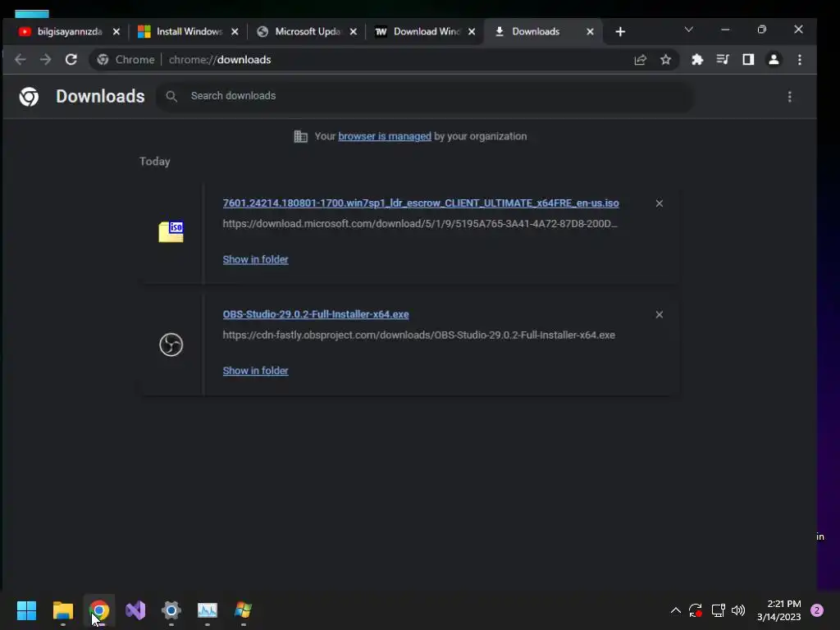Screen dimensions: 840x630
Task: Click the ISO file icon
Action: click(x=171, y=232)
